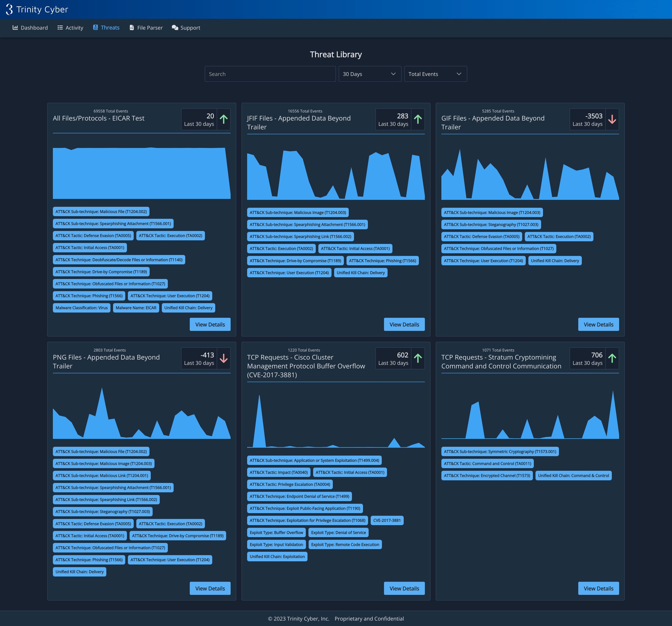Click the green up arrow on Stratum Cryptomining card
This screenshot has height=626, width=672.
[612, 358]
